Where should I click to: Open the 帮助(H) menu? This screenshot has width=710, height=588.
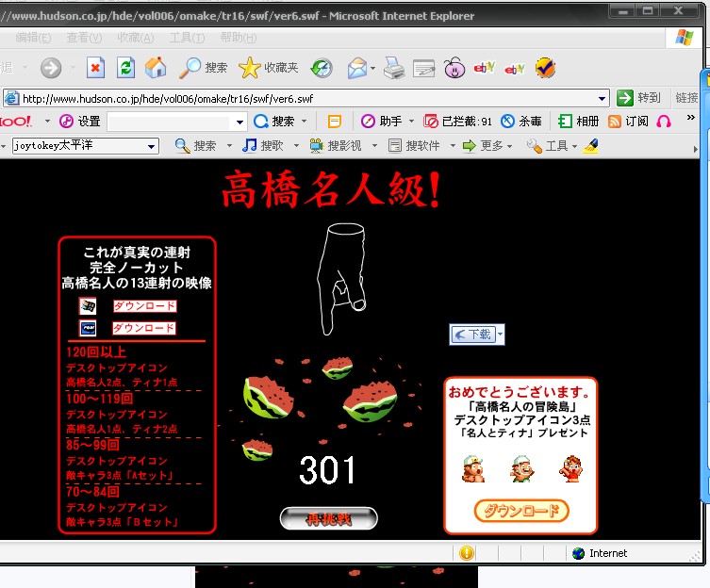click(x=237, y=38)
